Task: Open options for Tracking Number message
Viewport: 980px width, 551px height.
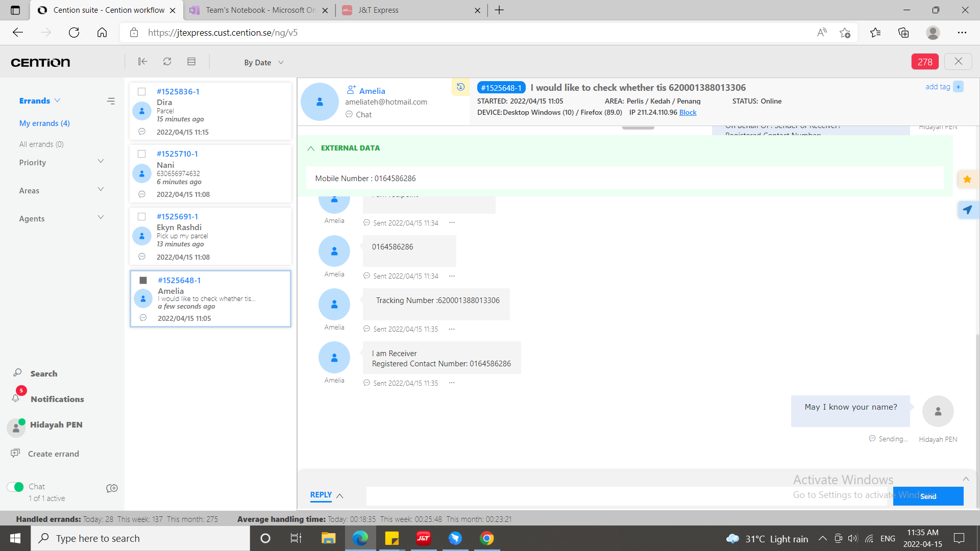Action: coord(452,329)
